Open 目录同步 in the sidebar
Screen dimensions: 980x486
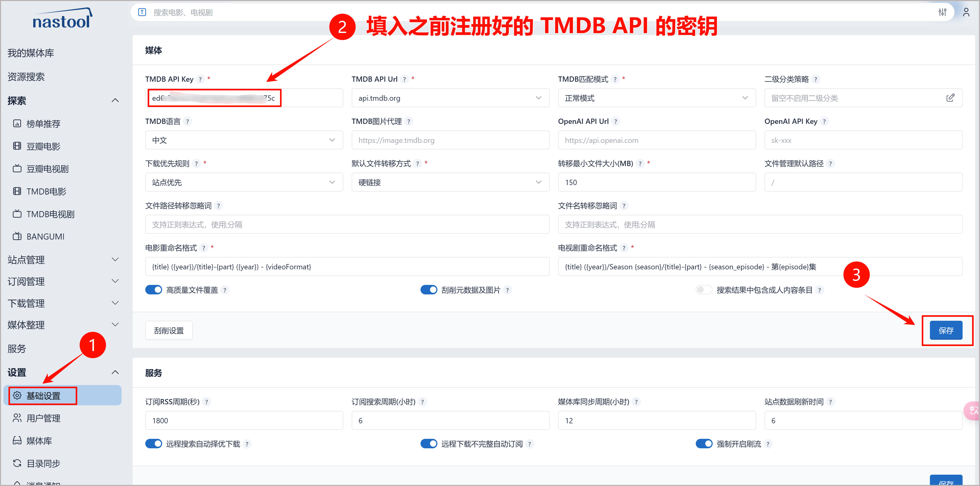point(43,464)
